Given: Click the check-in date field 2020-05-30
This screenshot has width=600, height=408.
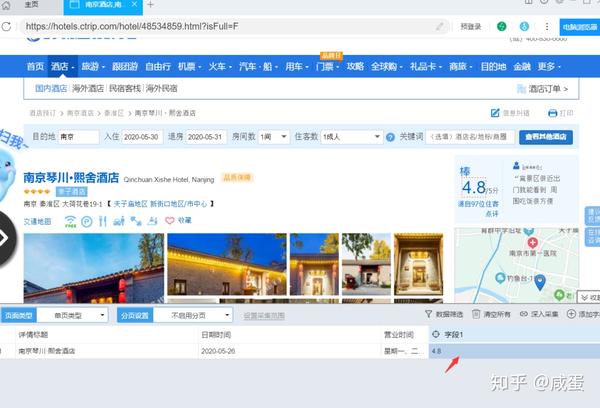Looking at the screenshot, I should (x=142, y=137).
